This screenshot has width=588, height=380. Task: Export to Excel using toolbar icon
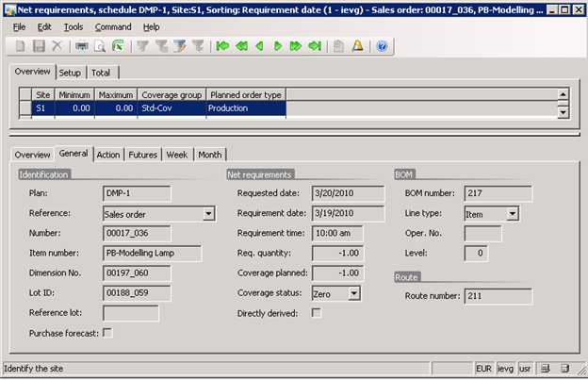click(117, 45)
